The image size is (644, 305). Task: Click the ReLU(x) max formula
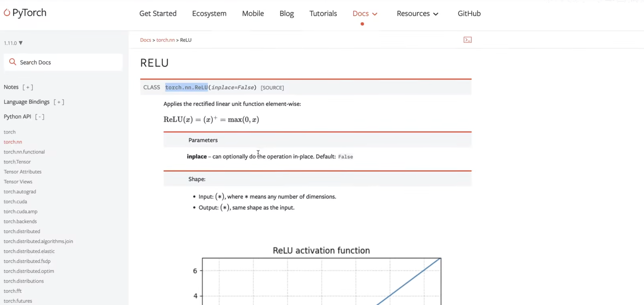pos(211,119)
